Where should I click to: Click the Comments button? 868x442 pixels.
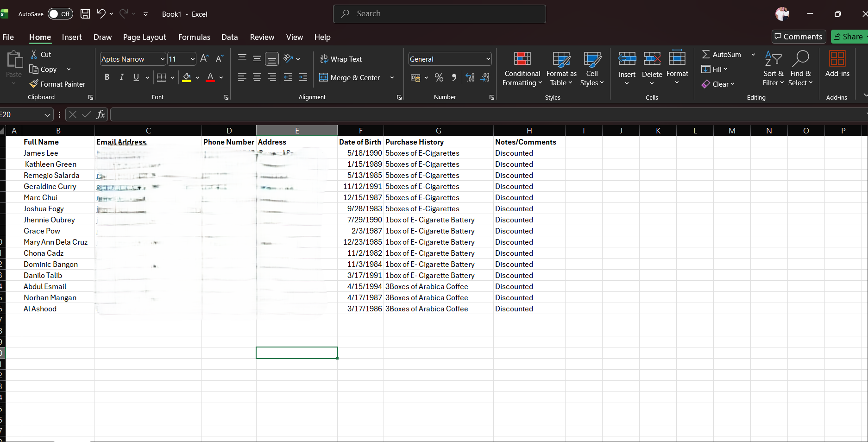(799, 37)
